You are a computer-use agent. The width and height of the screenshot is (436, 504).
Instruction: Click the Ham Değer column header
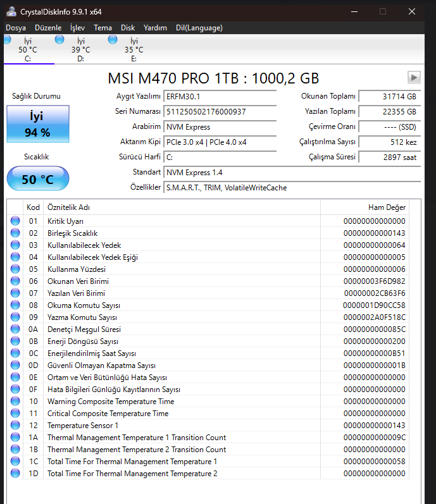[x=364, y=207]
